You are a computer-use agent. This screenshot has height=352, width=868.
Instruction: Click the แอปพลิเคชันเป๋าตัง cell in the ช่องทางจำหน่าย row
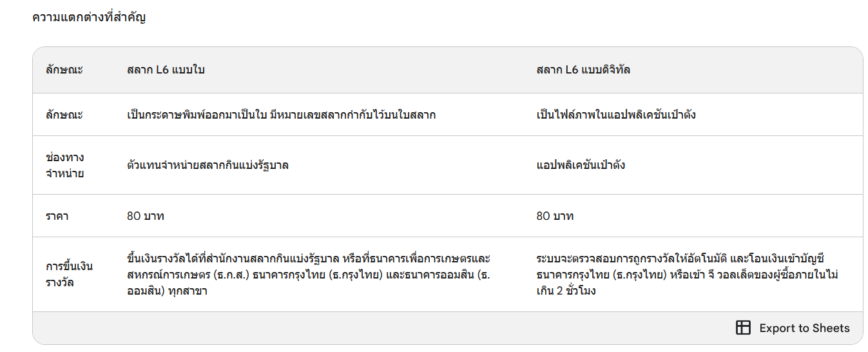click(581, 165)
